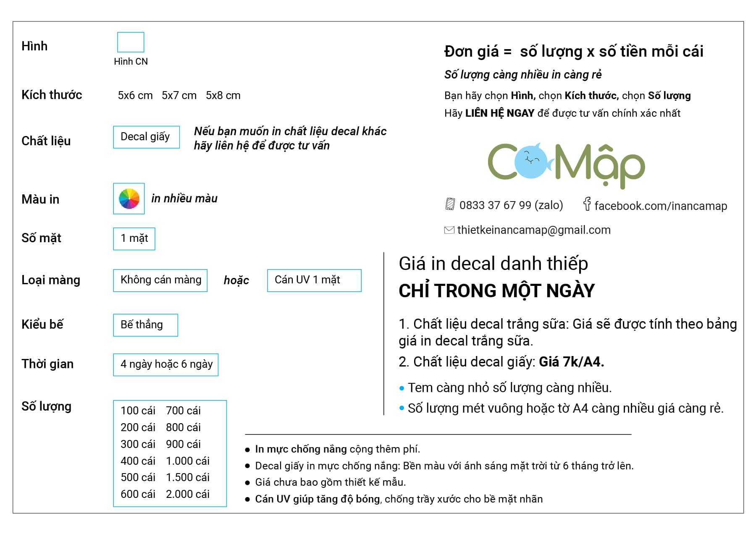756x534 pixels.
Task: Open the facebook.com/inancamap link
Action: click(660, 206)
